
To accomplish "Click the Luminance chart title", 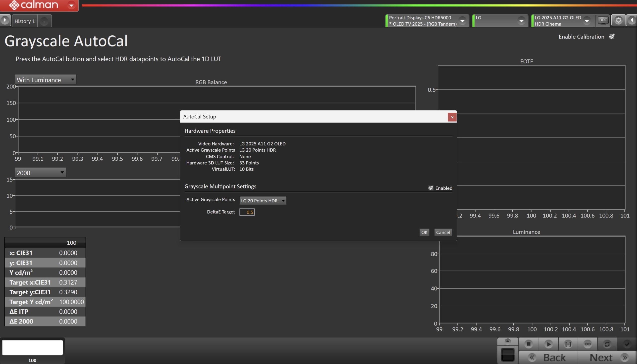I will tap(527, 232).
